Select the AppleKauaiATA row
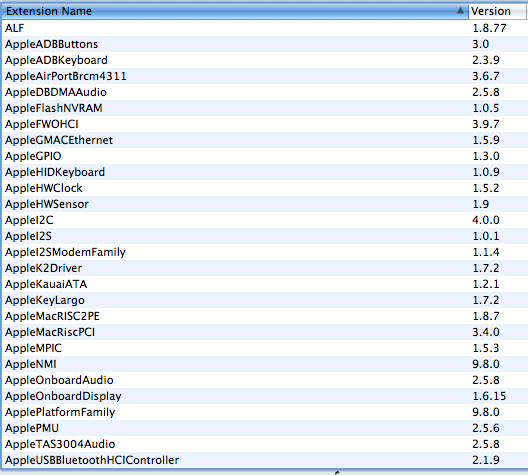 coord(265,284)
